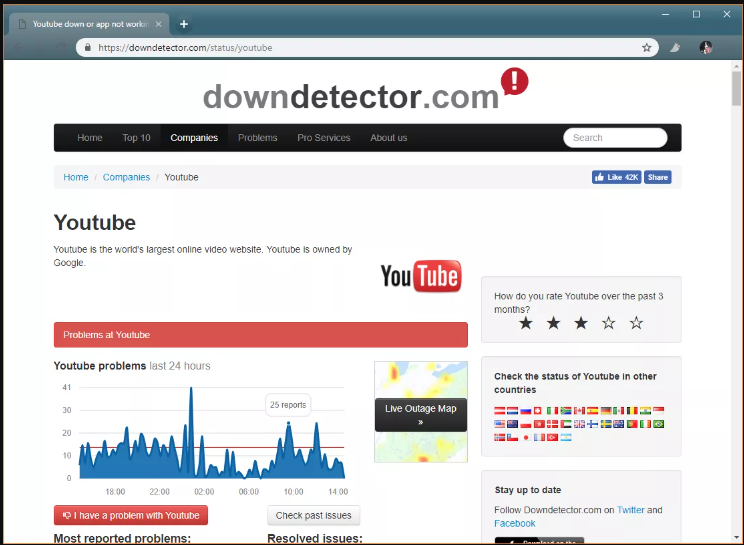Select the Germany flag
The height and width of the screenshot is (545, 744).
pos(606,411)
